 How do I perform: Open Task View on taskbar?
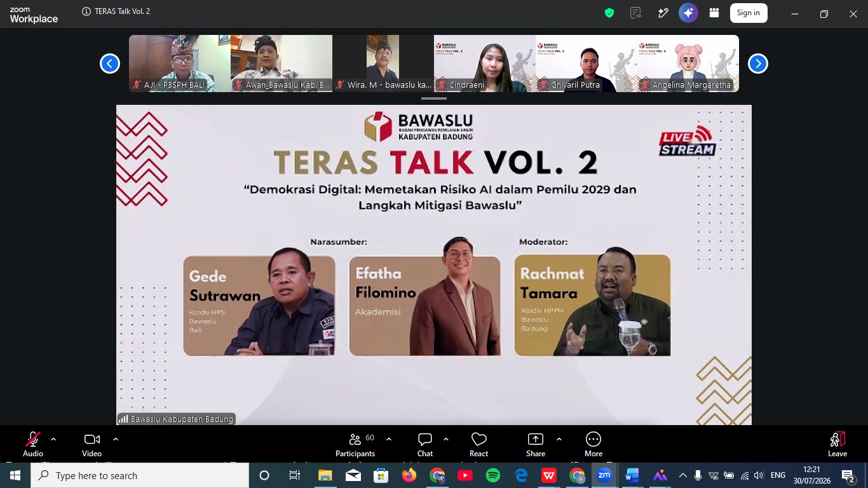295,475
